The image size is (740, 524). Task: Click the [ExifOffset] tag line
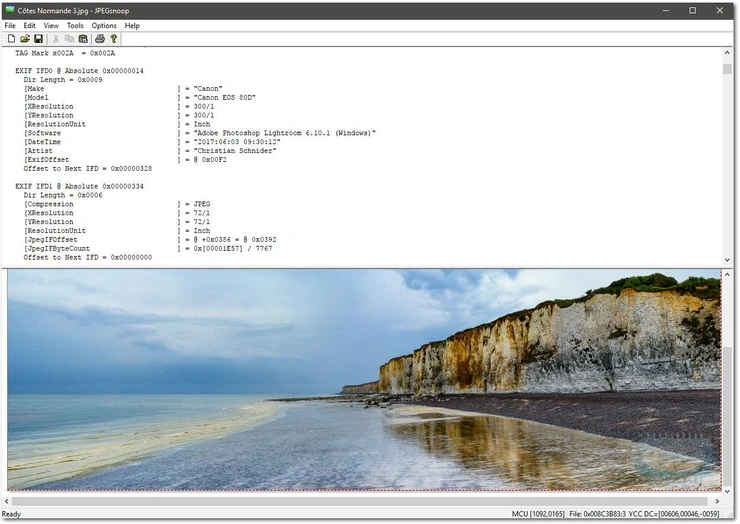coord(125,160)
